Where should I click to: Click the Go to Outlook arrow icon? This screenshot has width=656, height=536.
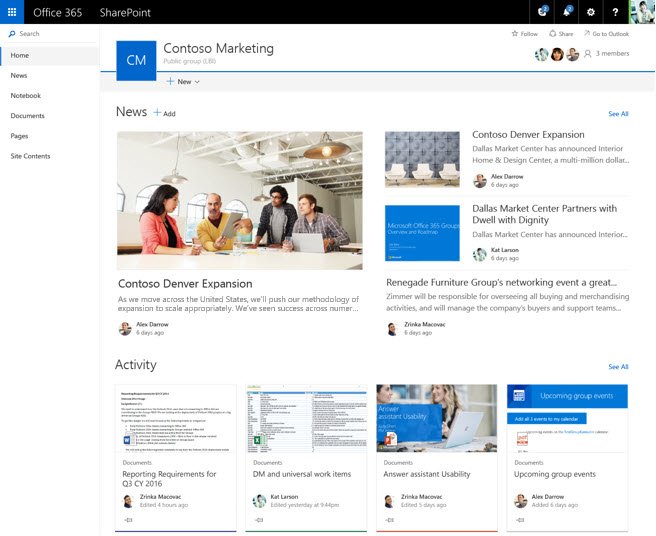point(587,33)
